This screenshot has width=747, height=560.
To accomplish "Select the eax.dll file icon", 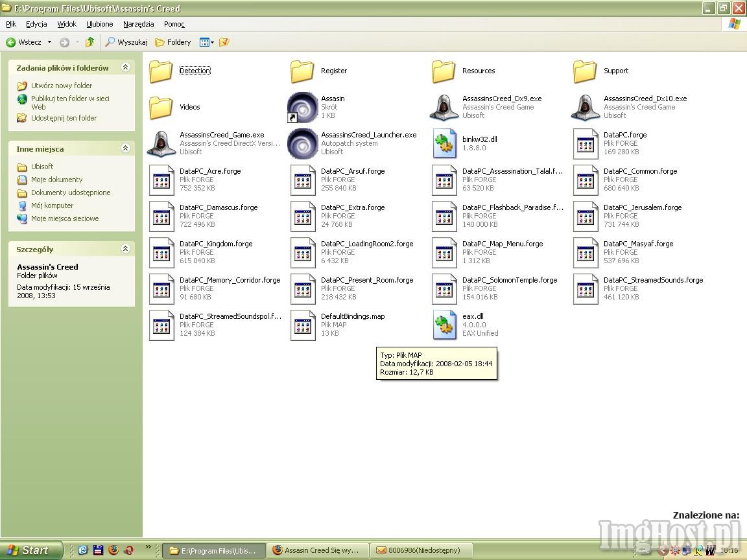I will click(x=444, y=325).
